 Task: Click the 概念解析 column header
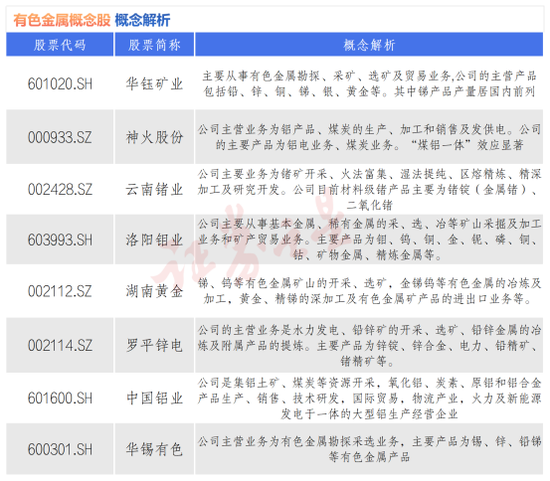pos(369,45)
